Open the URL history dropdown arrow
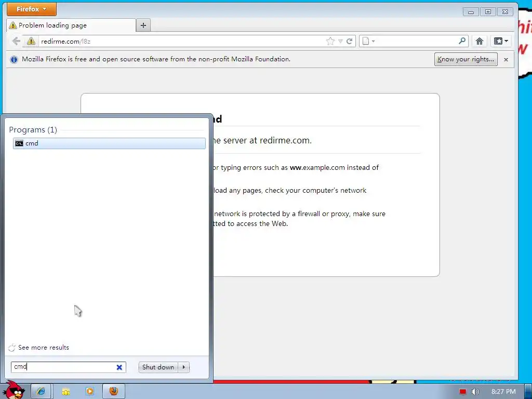Viewport: 532px width, 399px height. coord(340,42)
